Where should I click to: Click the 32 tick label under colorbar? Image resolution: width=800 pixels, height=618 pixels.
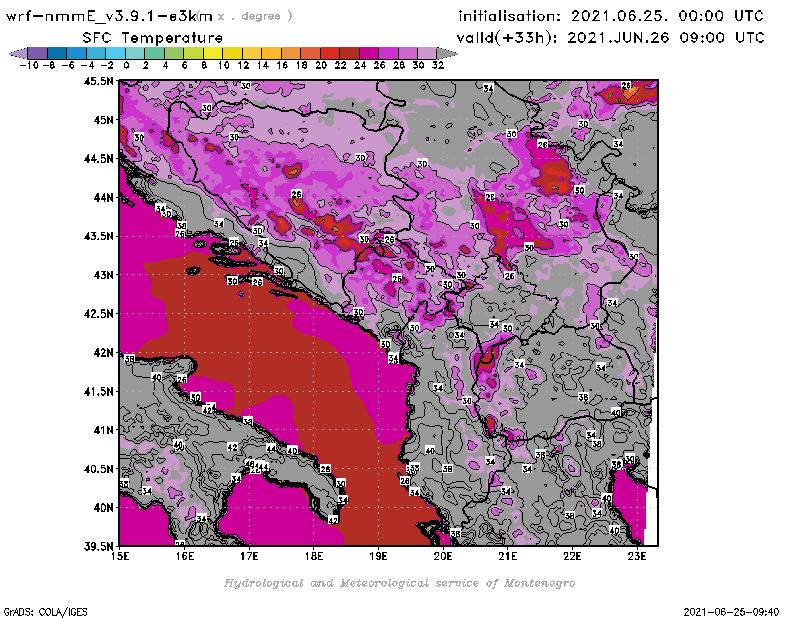click(x=438, y=65)
